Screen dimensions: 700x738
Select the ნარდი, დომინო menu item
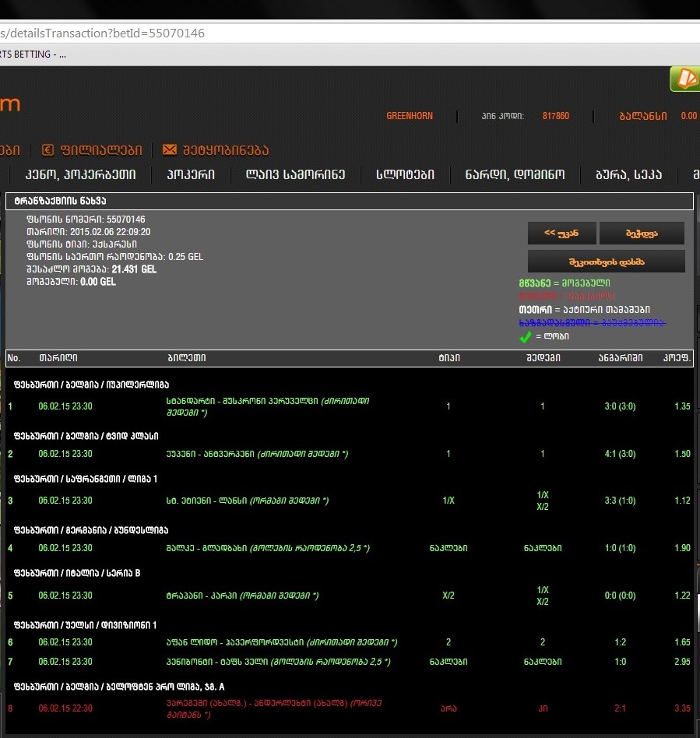pyautogui.click(x=515, y=175)
